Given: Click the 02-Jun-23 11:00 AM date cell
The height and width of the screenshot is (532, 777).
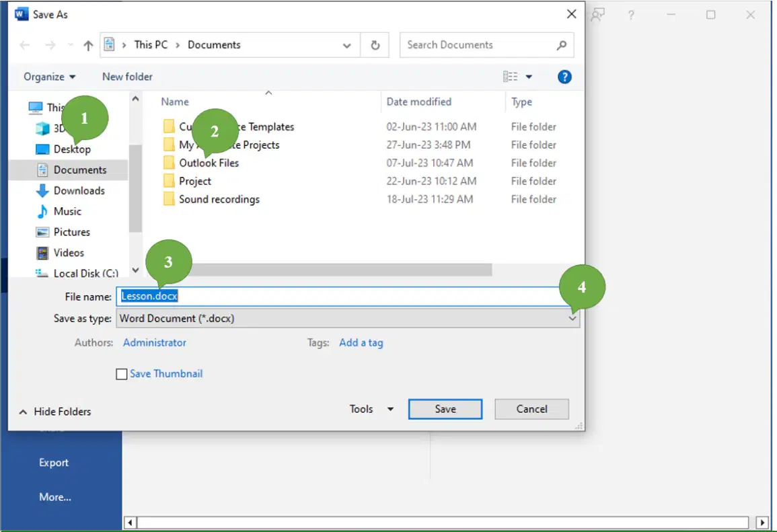Looking at the screenshot, I should [431, 127].
